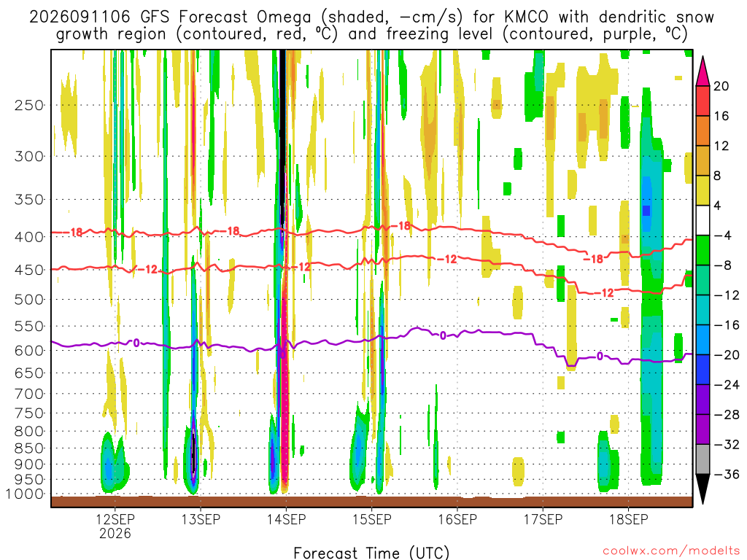
Task: Pick the gray -32 to -36 swatch
Action: coord(703,459)
